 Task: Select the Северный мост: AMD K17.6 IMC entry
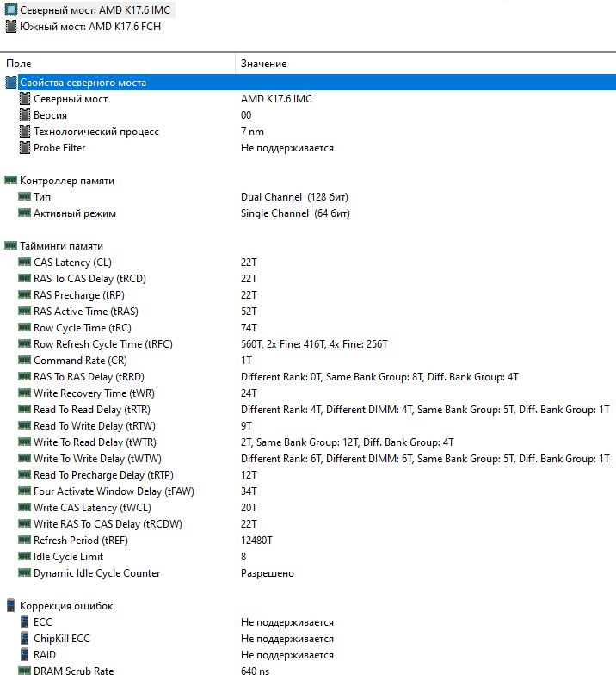95,10
